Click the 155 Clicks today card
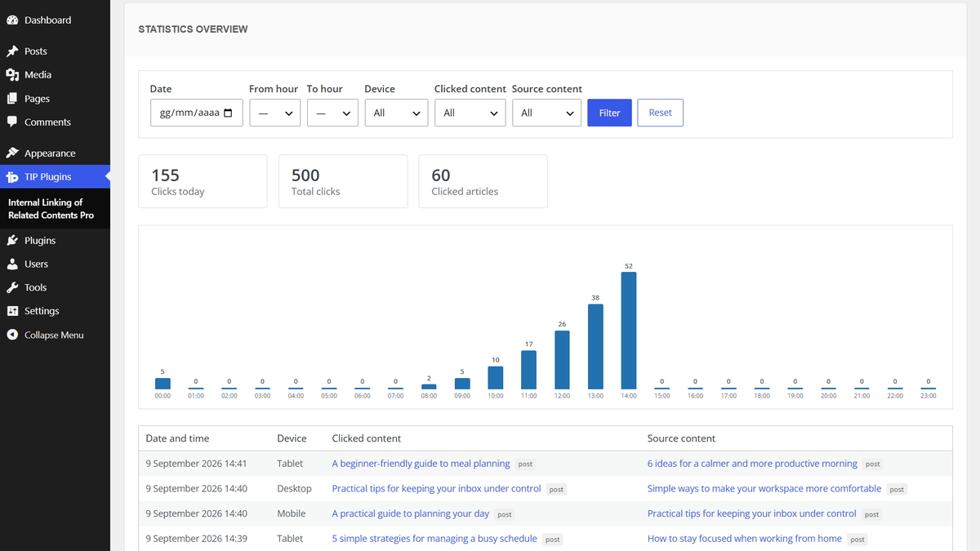The height and width of the screenshot is (551, 980). [203, 181]
